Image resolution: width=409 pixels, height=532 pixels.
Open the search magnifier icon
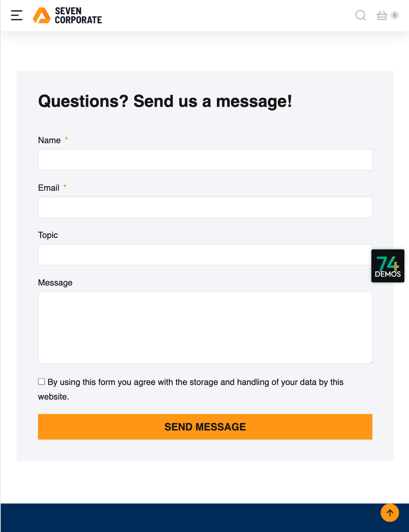360,15
